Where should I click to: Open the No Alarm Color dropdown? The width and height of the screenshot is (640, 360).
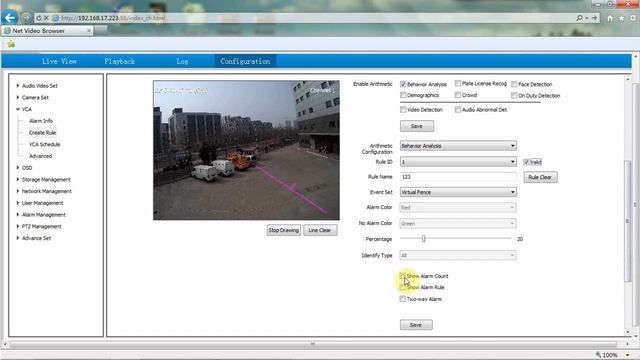point(458,224)
